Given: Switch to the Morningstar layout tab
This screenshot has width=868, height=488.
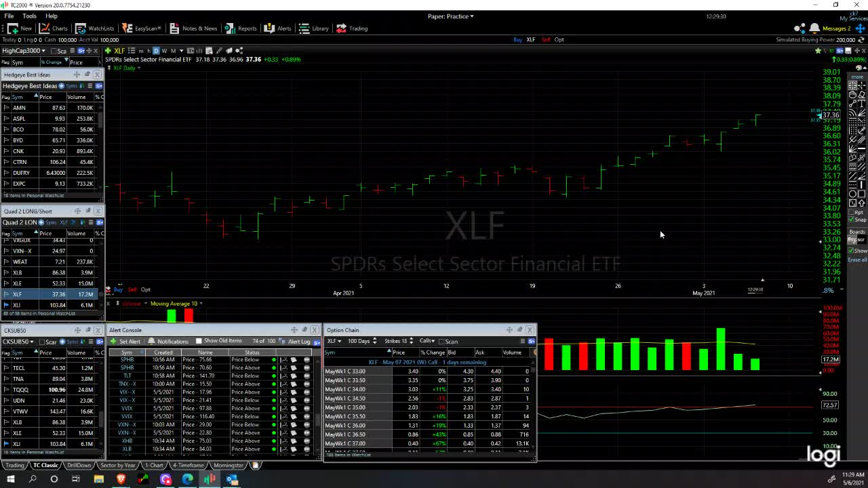Looking at the screenshot, I should coord(228,466).
